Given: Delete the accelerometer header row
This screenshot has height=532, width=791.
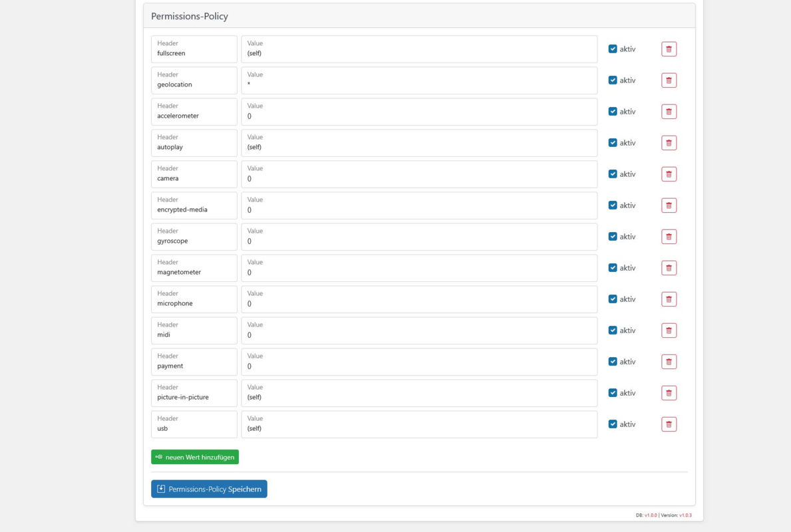Looking at the screenshot, I should (x=669, y=112).
